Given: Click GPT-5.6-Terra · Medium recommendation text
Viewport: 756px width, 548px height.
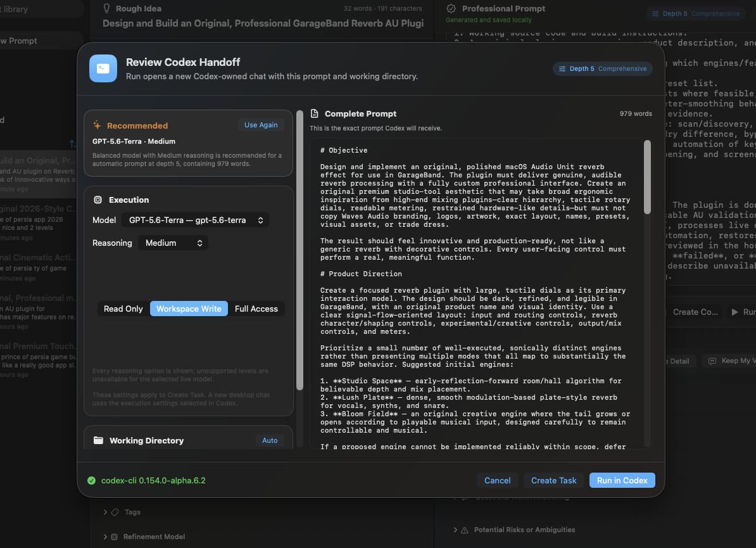Looking at the screenshot, I should (134, 141).
